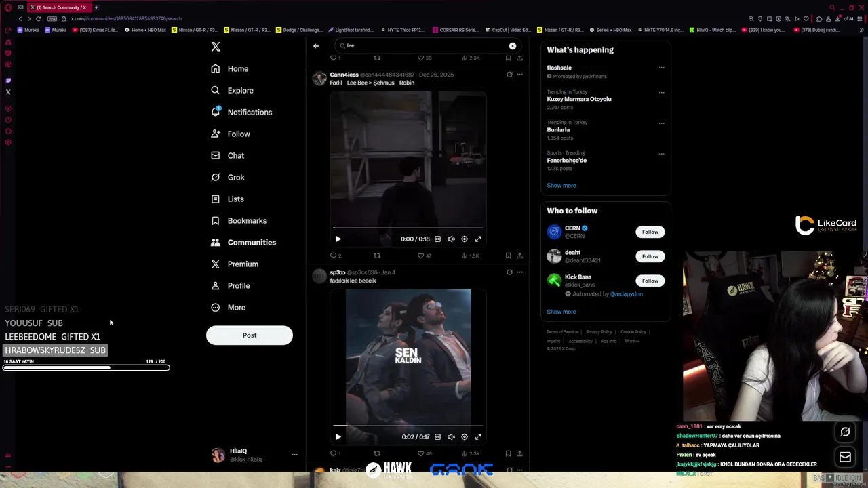Click the browser back arrow
The width and height of the screenshot is (868, 488).
20,19
